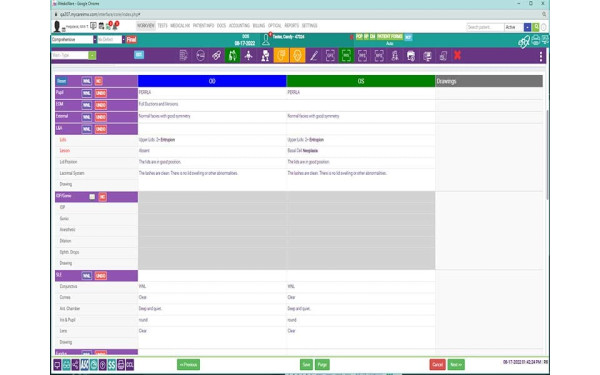600x375 pixels.
Task: Open the three-dot vertical menu in toolbar
Action: [541, 56]
